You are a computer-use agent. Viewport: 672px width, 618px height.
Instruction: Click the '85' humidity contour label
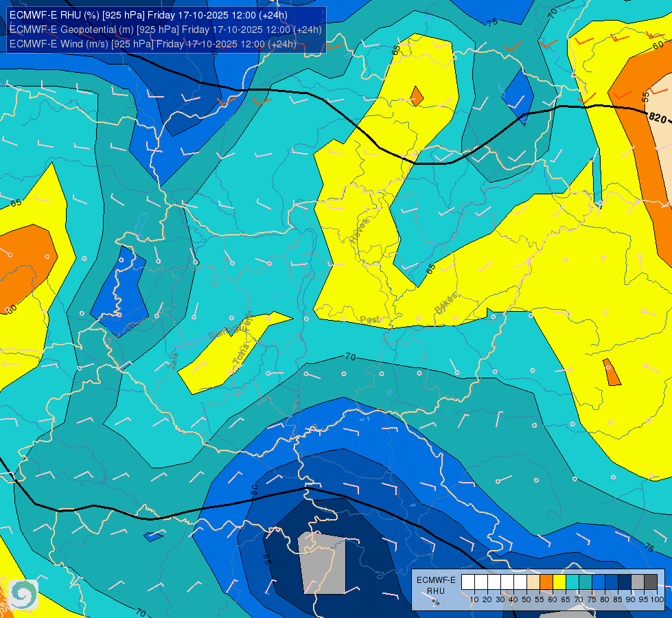click(x=267, y=559)
